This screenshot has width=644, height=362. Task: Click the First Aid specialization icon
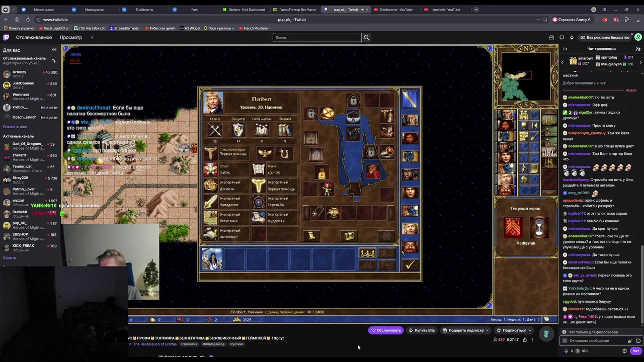pos(210,153)
